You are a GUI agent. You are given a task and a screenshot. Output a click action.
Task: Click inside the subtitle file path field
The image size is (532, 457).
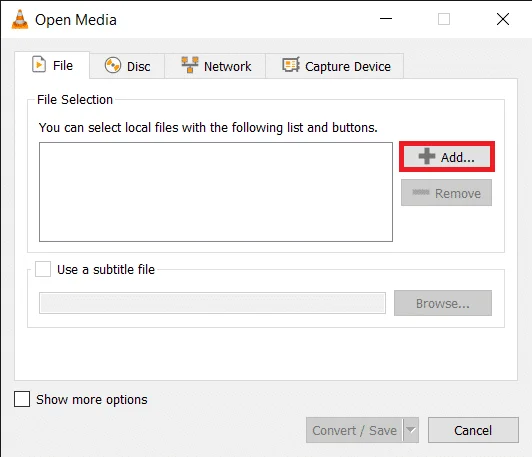212,303
